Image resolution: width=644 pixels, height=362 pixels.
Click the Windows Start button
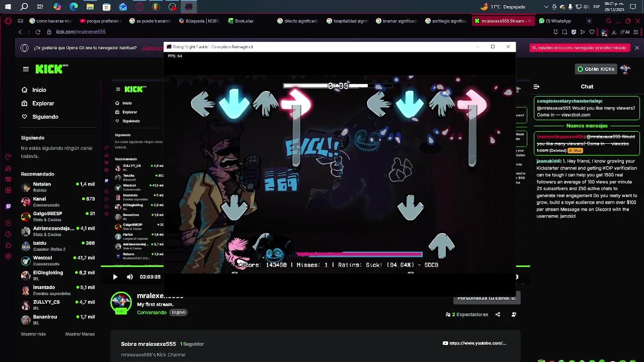[8, 7]
